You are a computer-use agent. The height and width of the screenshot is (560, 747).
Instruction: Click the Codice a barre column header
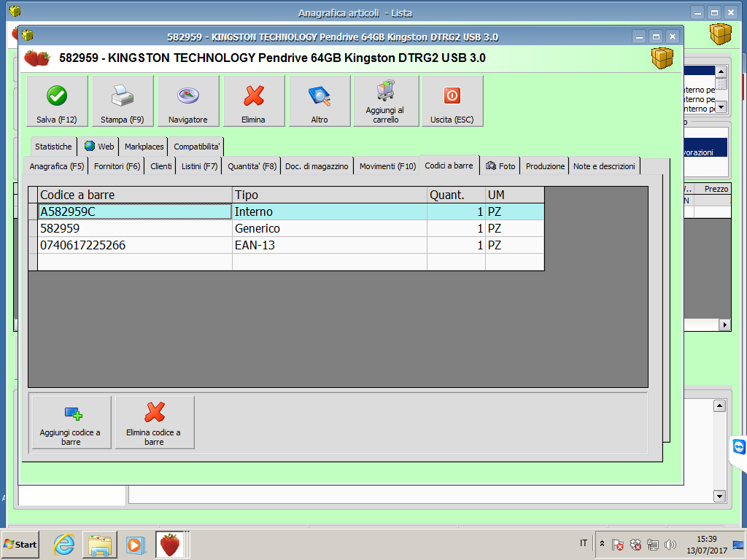pos(135,195)
